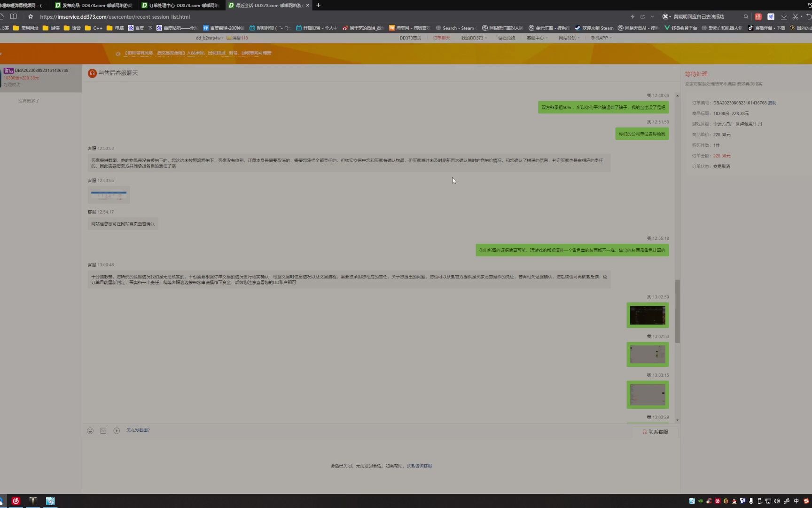Open 电脑 bookmark folder
The image size is (812, 508).
115,28
